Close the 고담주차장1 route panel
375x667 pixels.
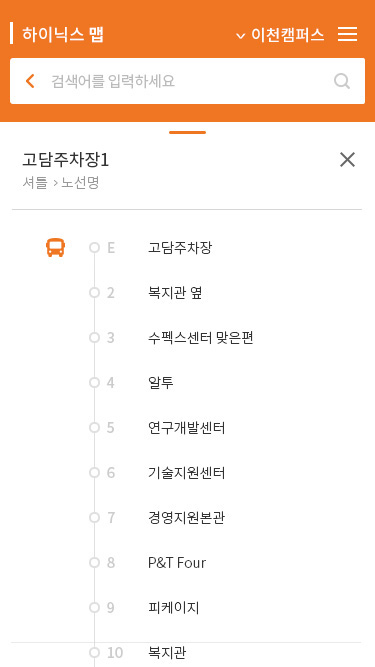pyautogui.click(x=347, y=160)
